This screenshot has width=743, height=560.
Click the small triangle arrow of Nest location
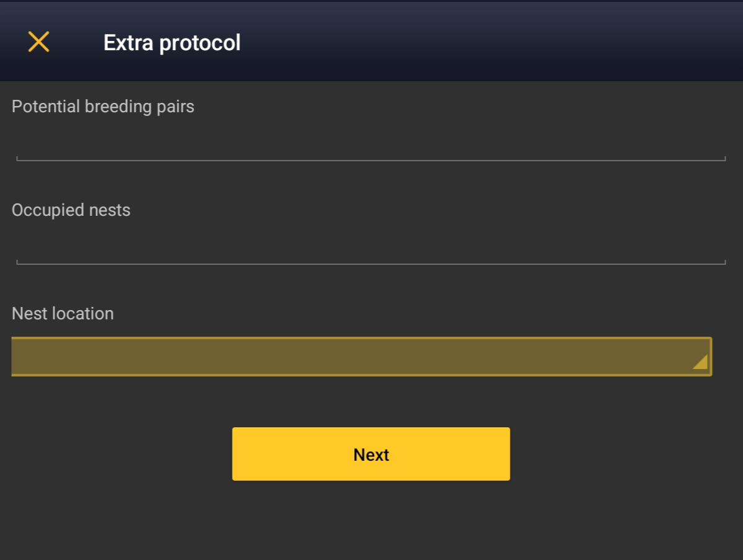[700, 362]
